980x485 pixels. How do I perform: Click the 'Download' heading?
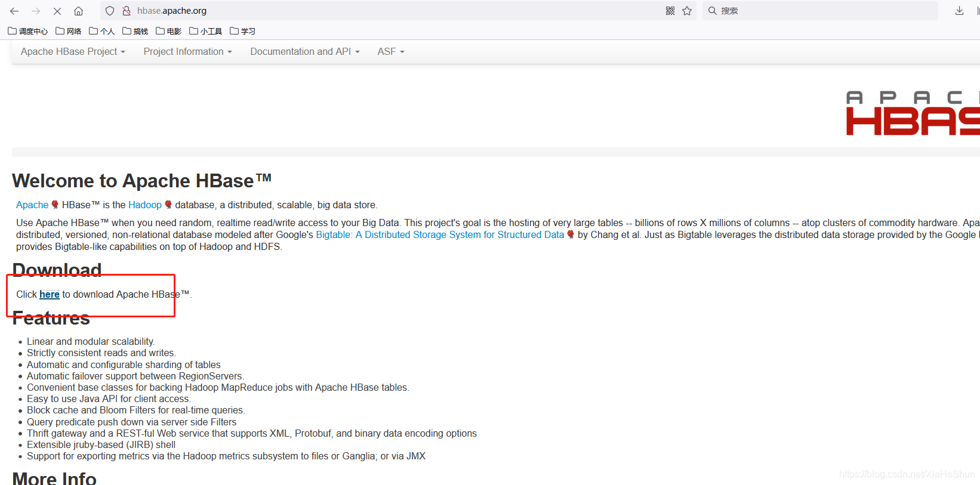tap(57, 270)
